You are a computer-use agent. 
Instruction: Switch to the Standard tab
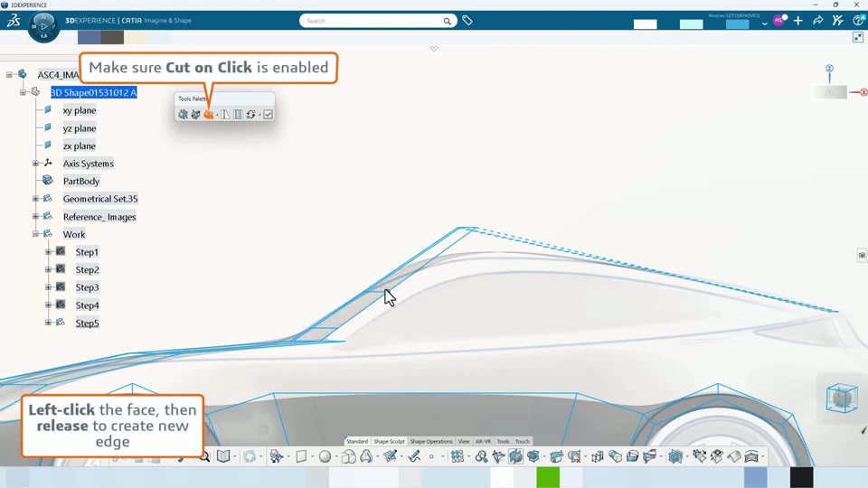click(x=357, y=442)
